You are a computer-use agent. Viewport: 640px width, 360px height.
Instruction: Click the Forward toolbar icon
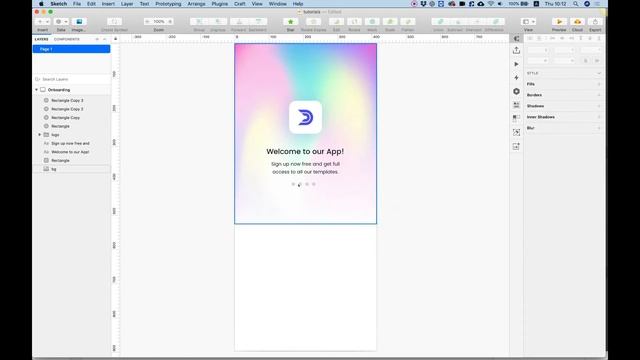tap(239, 22)
